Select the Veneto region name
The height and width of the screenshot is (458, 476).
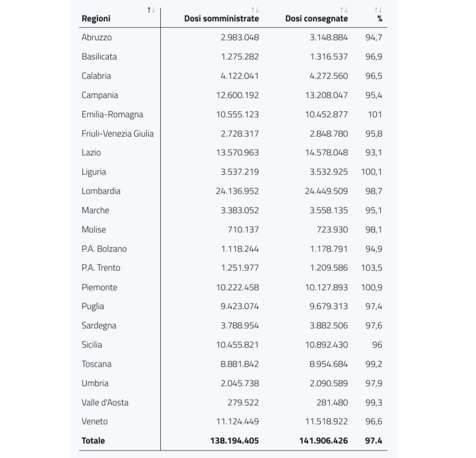95,422
